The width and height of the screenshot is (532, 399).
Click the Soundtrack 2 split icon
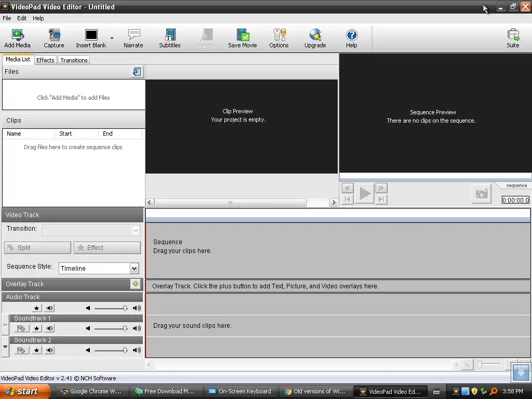coord(21,350)
